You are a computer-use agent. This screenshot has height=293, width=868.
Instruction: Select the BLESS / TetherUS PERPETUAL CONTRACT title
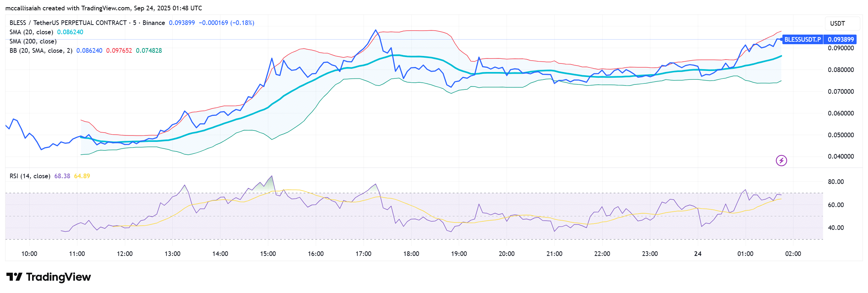pyautogui.click(x=68, y=23)
